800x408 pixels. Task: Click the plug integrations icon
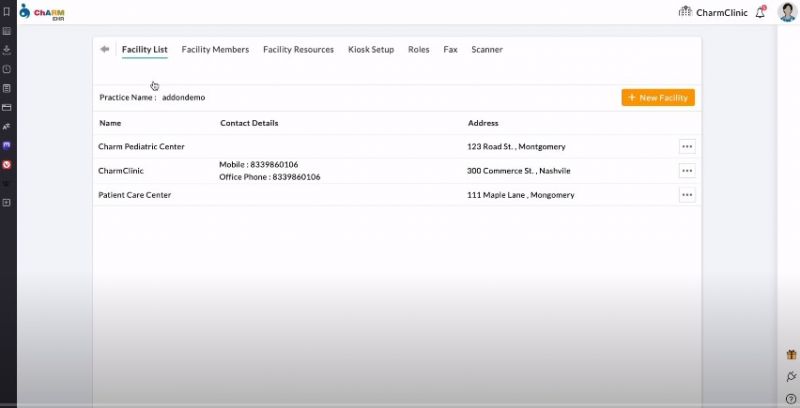[791, 376]
